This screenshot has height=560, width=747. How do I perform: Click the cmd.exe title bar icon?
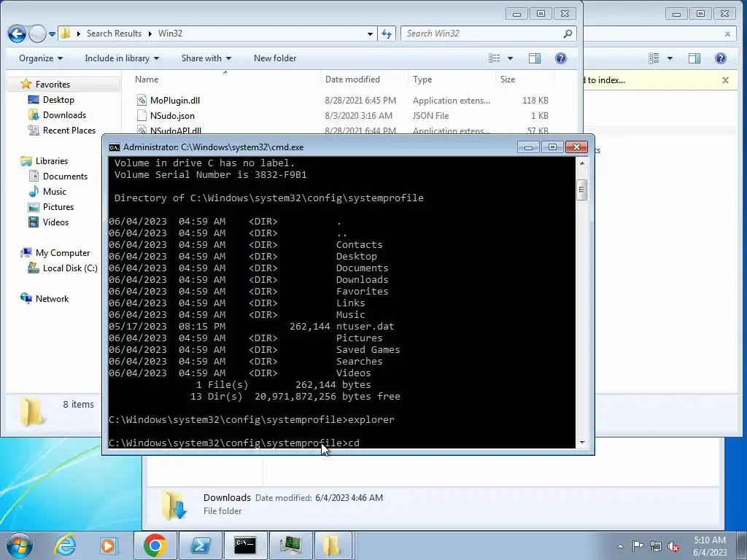(x=115, y=147)
